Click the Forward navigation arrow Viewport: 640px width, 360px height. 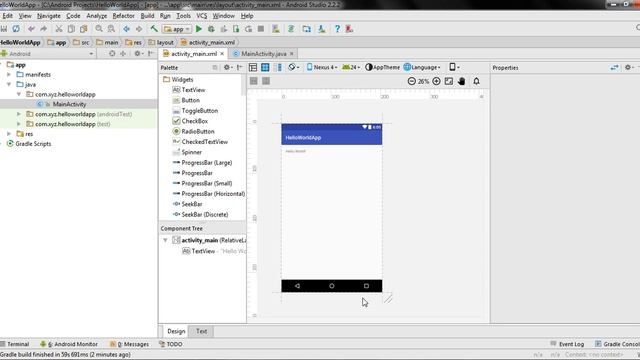coord(139,29)
